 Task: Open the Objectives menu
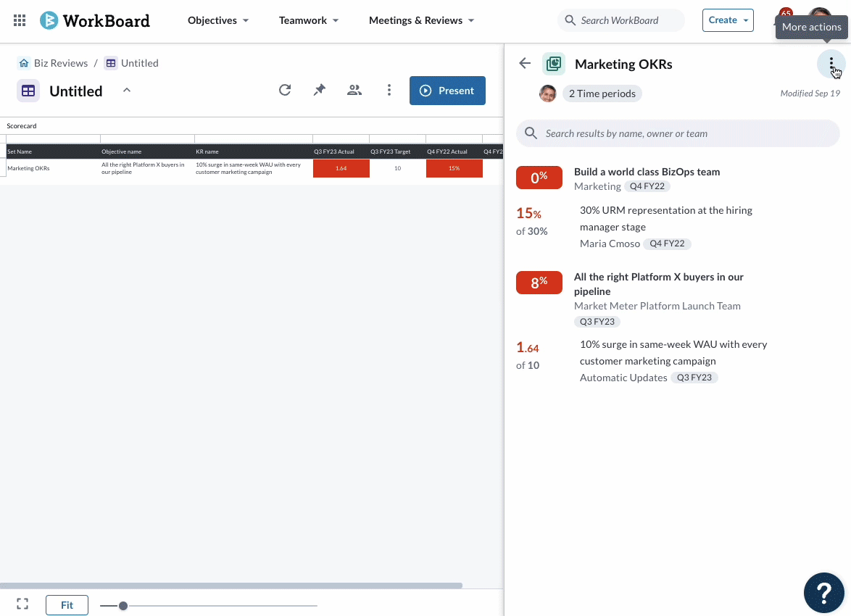click(218, 20)
